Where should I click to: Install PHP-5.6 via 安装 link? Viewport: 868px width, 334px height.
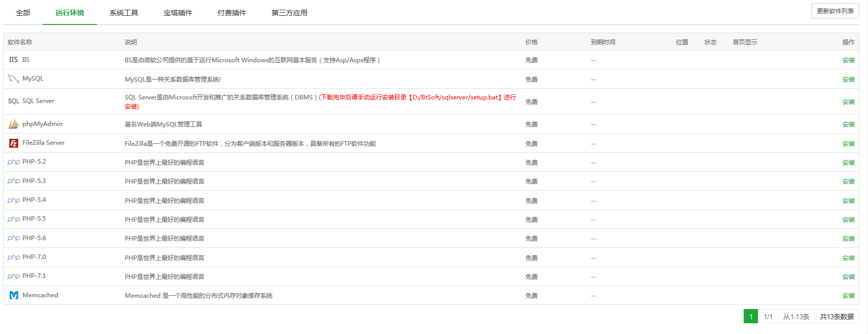pyautogui.click(x=849, y=239)
